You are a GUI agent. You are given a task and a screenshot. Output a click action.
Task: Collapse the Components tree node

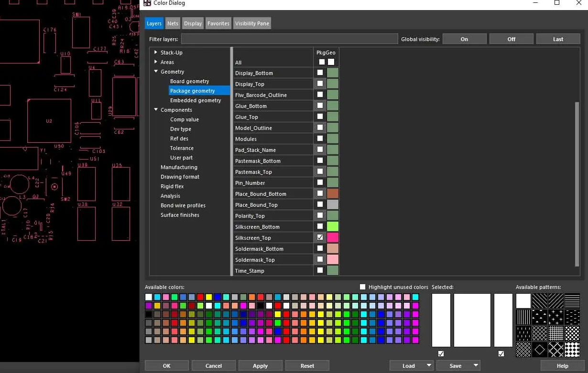(156, 110)
